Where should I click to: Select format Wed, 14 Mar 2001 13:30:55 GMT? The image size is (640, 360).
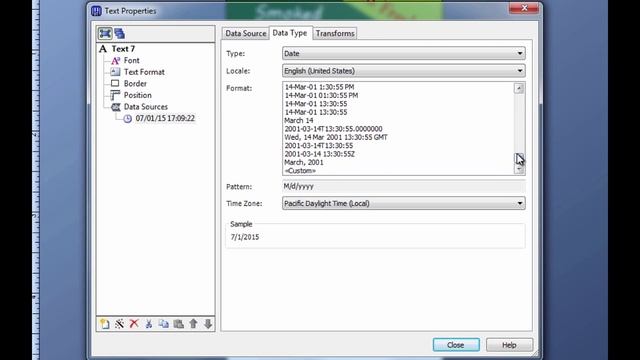point(336,137)
